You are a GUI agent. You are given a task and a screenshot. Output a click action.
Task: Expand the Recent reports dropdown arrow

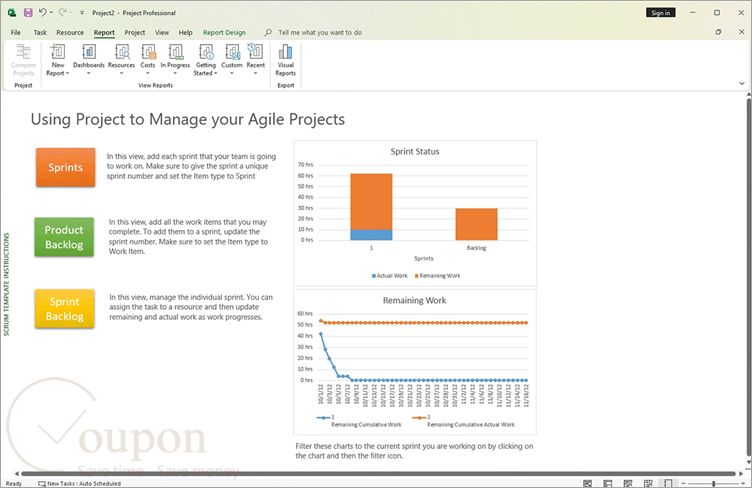[x=256, y=73]
